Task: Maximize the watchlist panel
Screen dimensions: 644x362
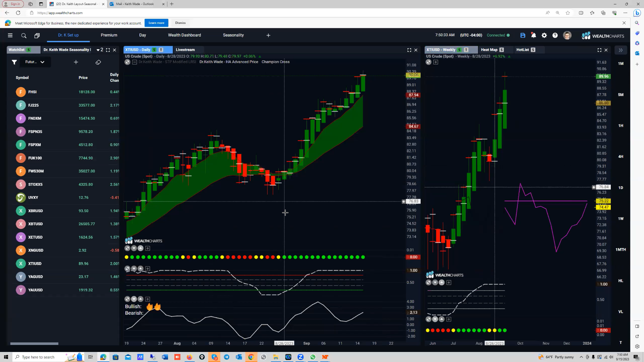Action: [x=108, y=50]
